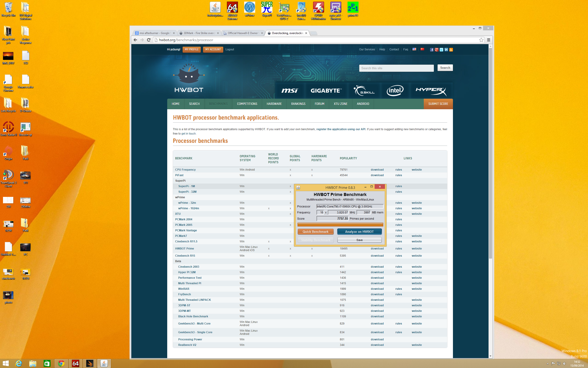Show hidden tray icons arrow

click(x=547, y=364)
